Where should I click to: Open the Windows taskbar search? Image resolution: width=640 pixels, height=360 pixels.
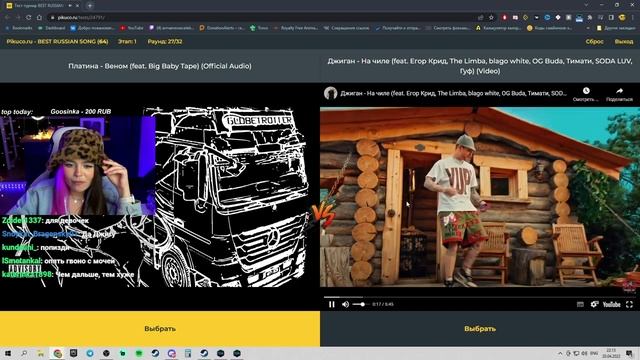[x=24, y=353]
